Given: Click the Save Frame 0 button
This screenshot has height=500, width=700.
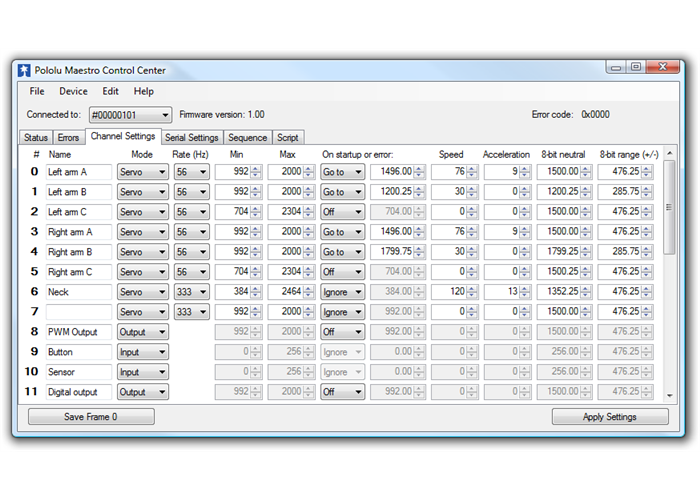Looking at the screenshot, I should click(91, 416).
